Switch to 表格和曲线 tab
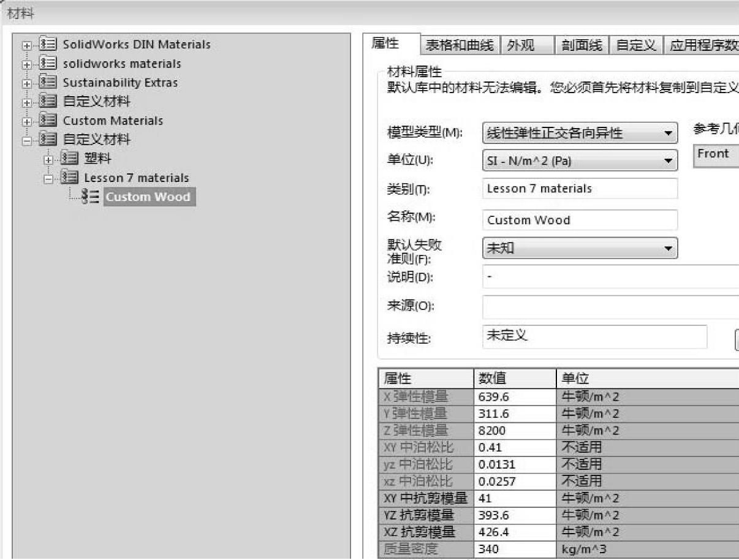 click(460, 45)
